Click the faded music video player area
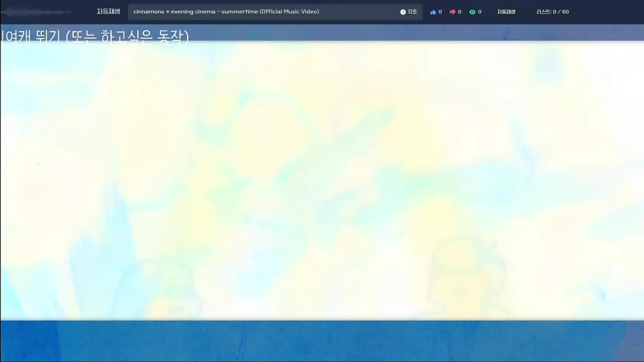The width and height of the screenshot is (644, 362). [x=322, y=180]
